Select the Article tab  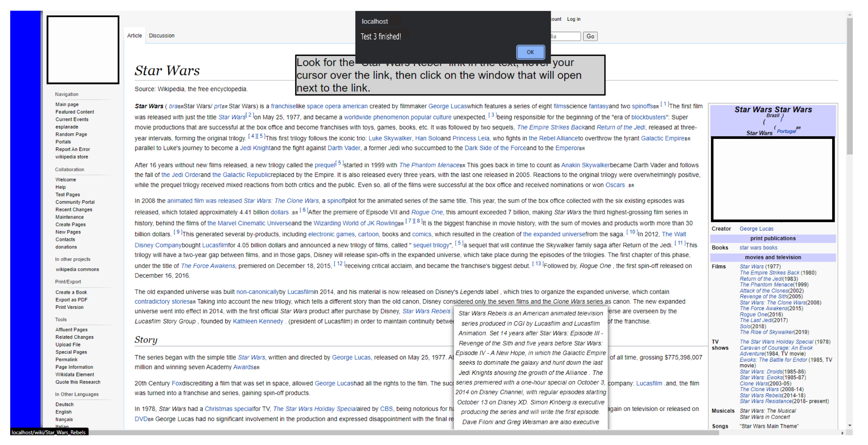pos(134,36)
